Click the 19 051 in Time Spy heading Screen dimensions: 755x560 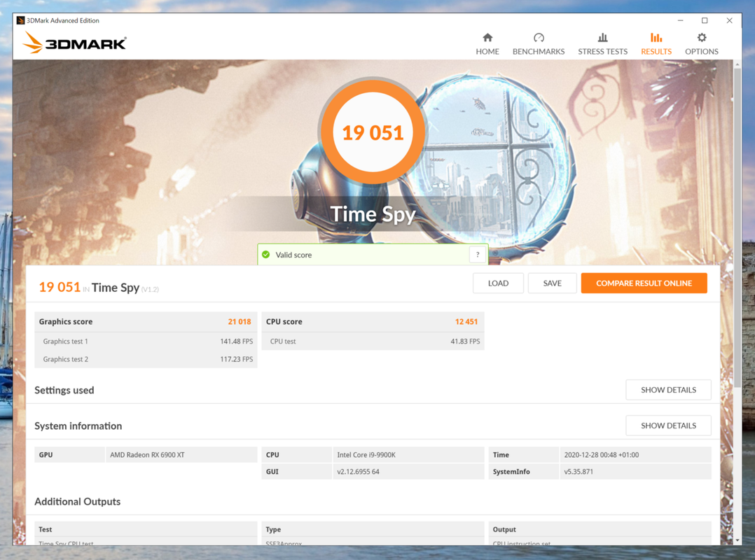click(x=99, y=287)
